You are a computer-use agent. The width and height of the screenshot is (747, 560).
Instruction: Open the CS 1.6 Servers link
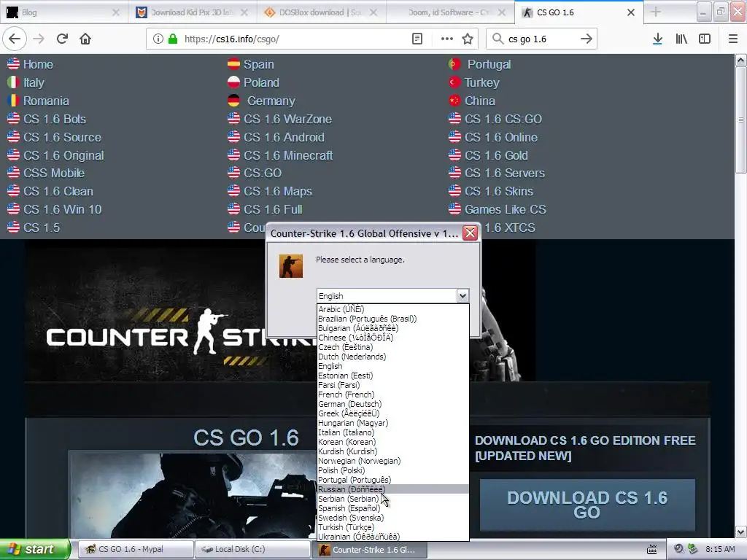[505, 173]
